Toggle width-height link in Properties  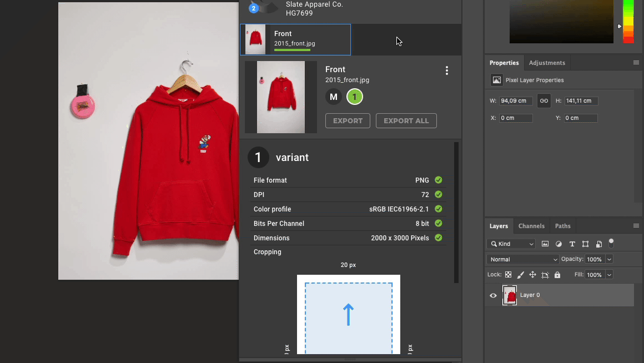[544, 101]
